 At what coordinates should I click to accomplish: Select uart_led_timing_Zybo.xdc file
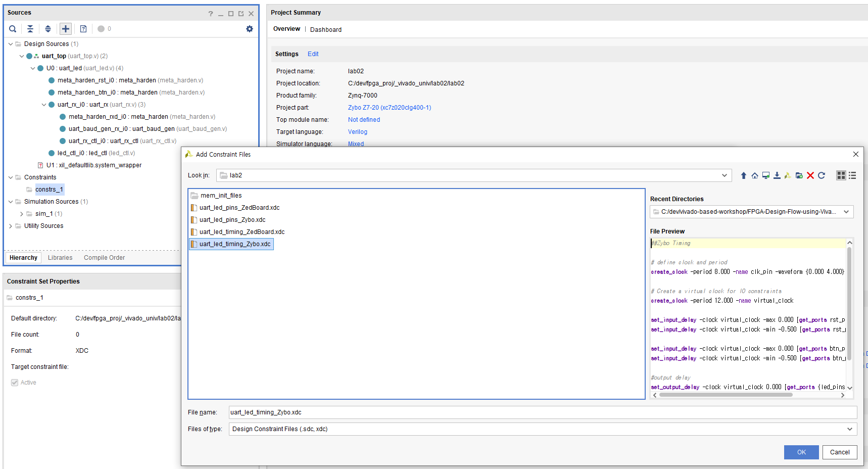point(231,244)
